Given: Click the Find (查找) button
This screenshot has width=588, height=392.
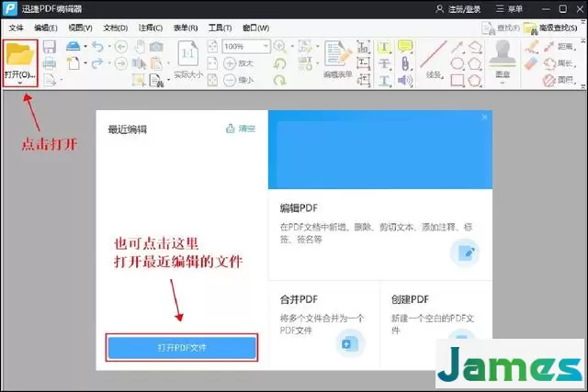Looking at the screenshot, I should (501, 28).
